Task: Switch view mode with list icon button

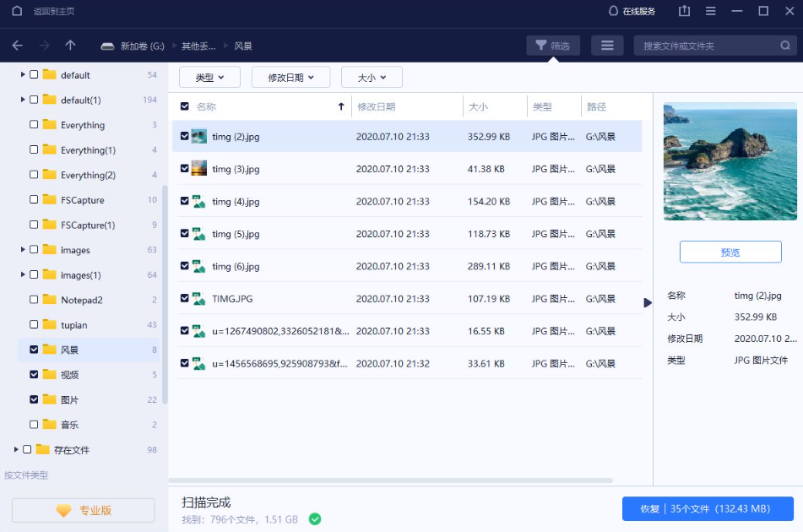Action: (x=607, y=46)
